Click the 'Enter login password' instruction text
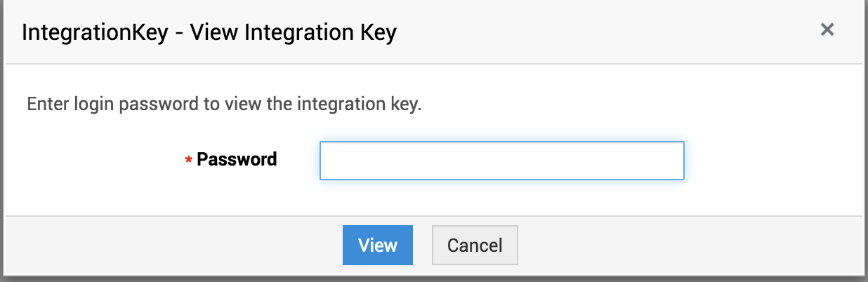This screenshot has height=282, width=868. 223,105
